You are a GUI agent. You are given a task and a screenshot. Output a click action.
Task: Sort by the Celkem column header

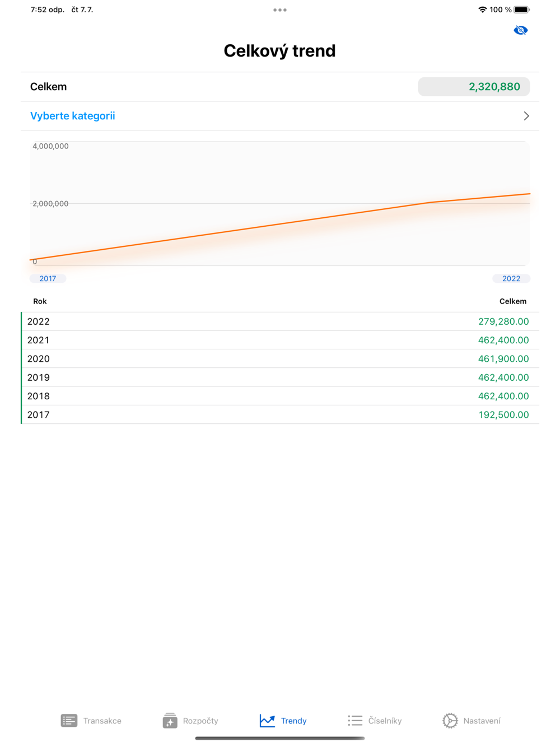[513, 301]
